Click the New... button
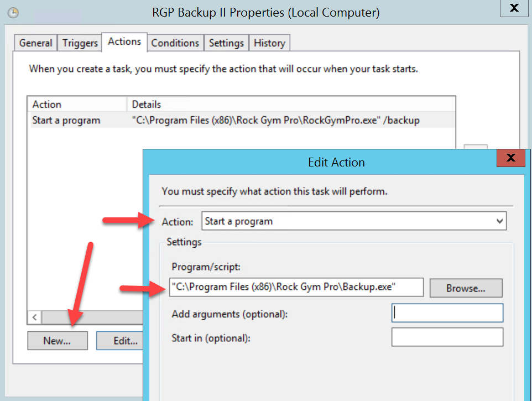 click(58, 341)
